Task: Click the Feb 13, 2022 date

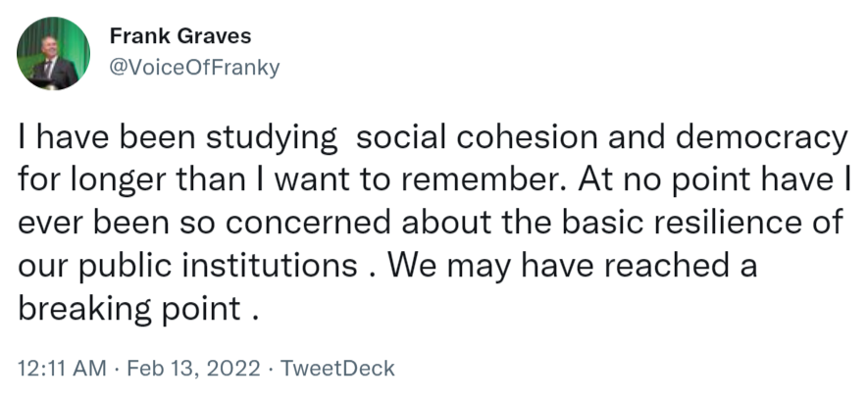Action: click(x=194, y=368)
